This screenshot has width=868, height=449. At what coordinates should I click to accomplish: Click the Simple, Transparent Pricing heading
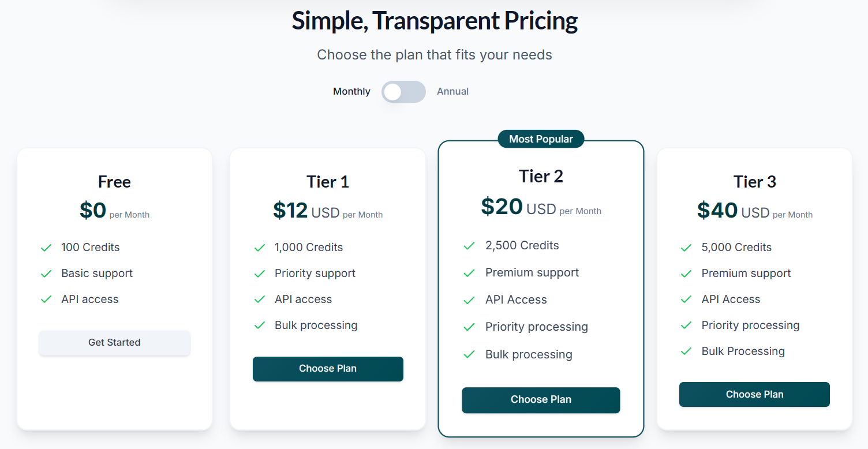(435, 21)
